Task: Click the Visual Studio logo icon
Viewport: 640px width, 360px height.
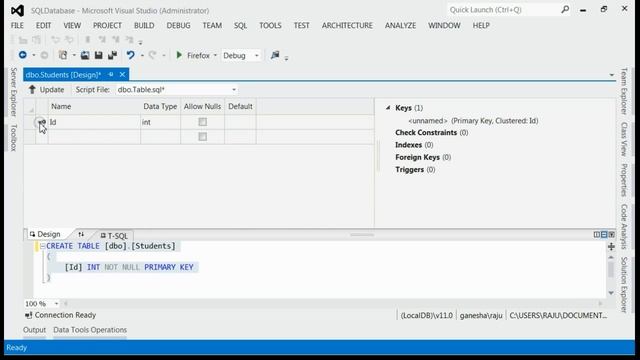Action: (x=17, y=11)
